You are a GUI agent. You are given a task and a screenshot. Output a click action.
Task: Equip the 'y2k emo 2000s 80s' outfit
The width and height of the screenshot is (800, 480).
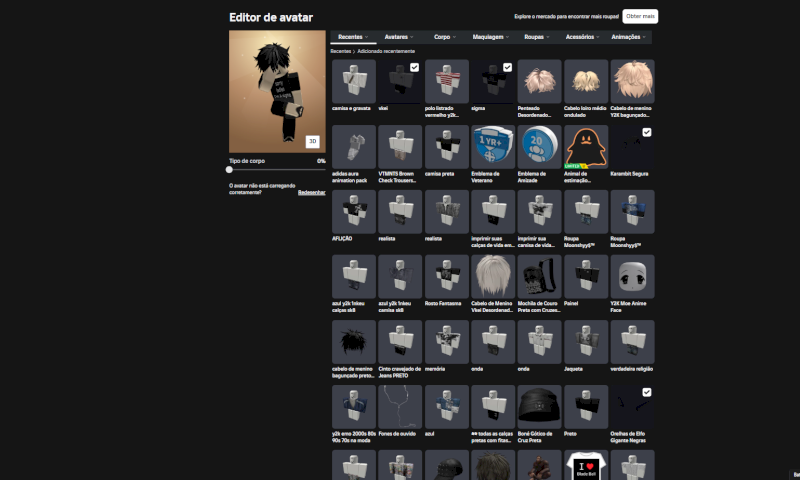(354, 407)
